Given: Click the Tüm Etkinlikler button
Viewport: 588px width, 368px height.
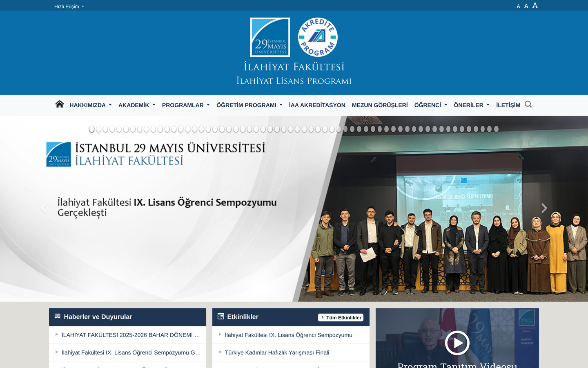Looking at the screenshot, I should tap(341, 317).
